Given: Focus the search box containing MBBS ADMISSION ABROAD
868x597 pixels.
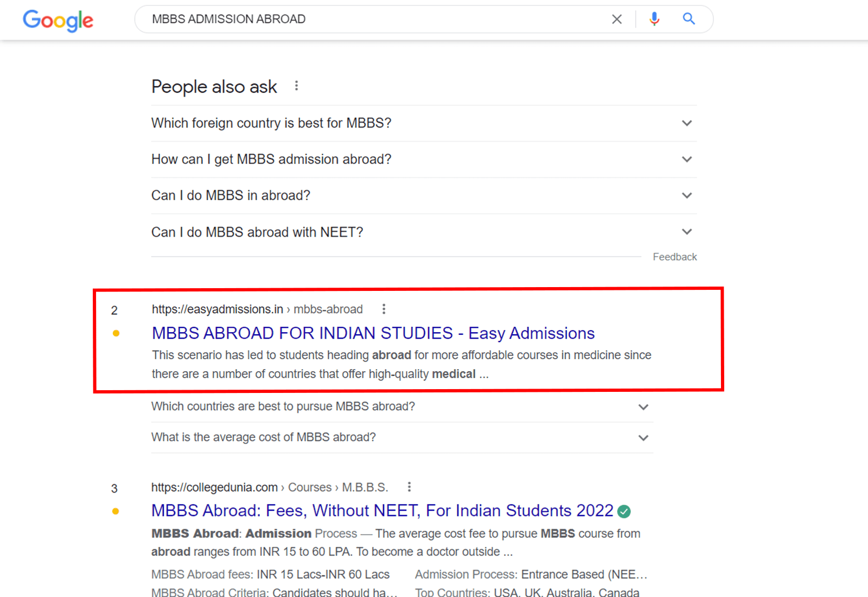Looking at the screenshot, I should coord(374,20).
